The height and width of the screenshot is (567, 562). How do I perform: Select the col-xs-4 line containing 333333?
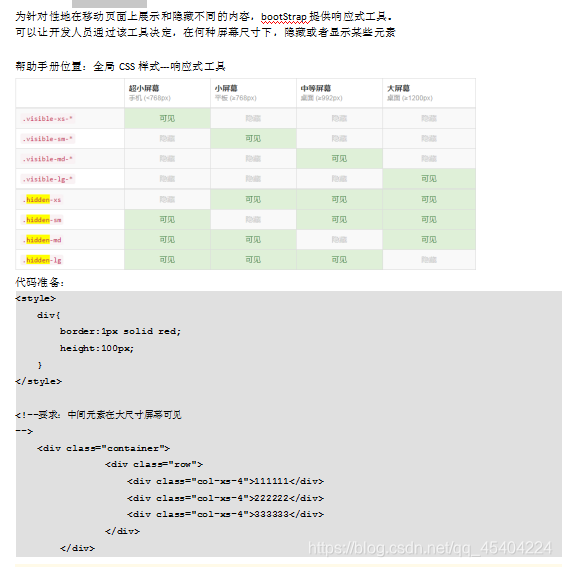[226, 515]
